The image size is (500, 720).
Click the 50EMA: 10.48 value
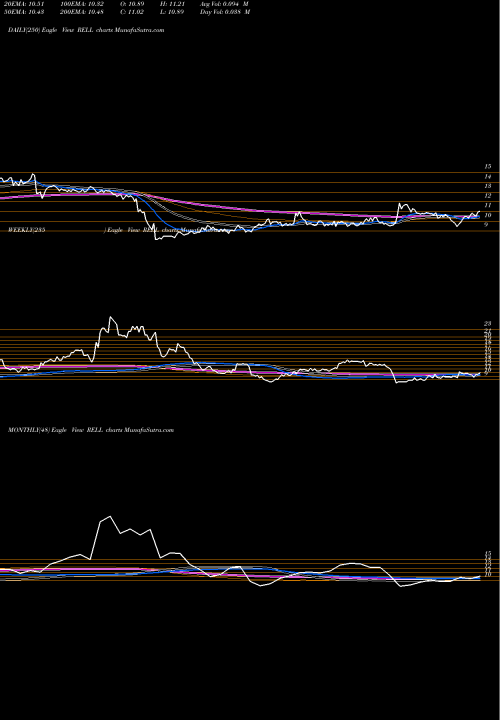pos(23,12)
